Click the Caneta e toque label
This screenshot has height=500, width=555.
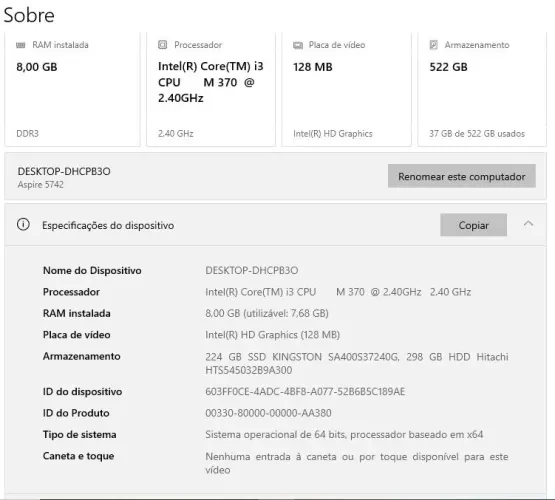pyautogui.click(x=79, y=456)
